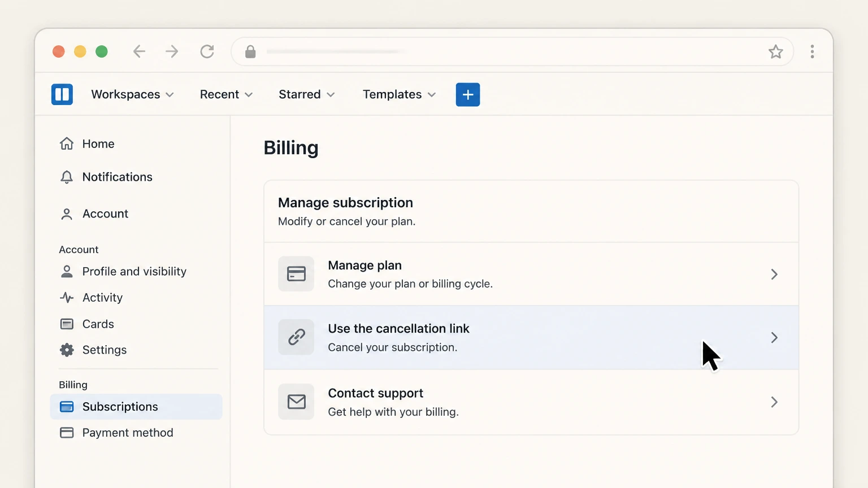868x488 pixels.
Task: Bookmark the page with the star icon
Action: click(x=776, y=51)
